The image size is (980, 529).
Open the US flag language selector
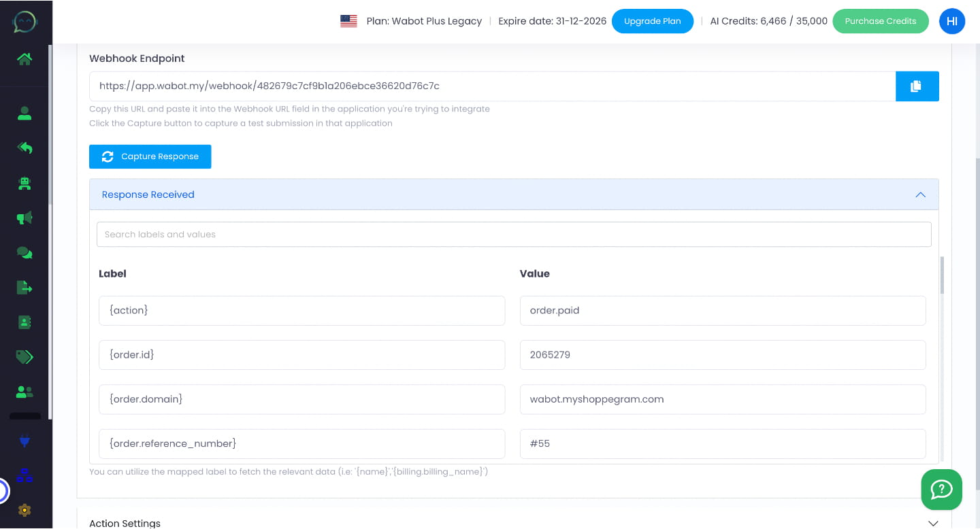348,21
